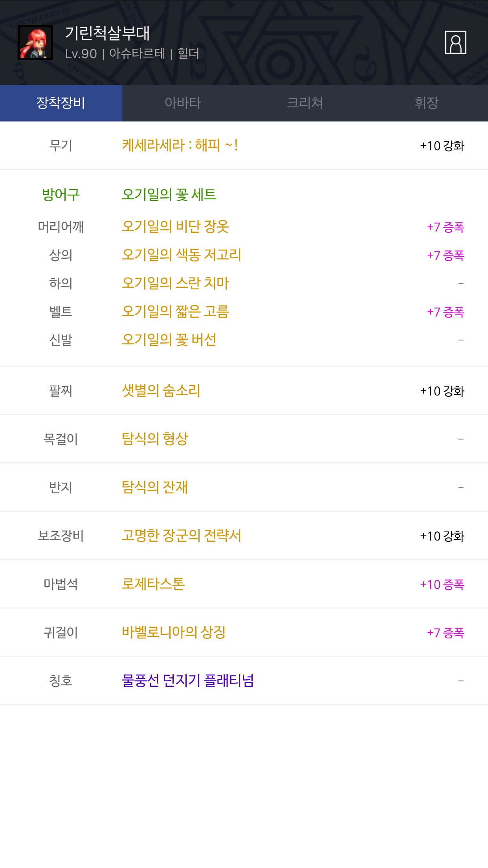Image resolution: width=488 pixels, height=868 pixels.
Task: Open earring 바벨로니아의 상징
Action: [173, 632]
